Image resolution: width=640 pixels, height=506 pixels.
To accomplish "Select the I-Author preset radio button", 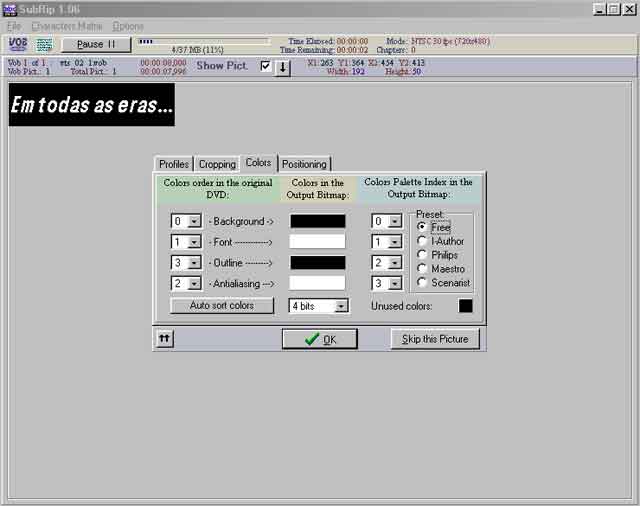I will [422, 241].
